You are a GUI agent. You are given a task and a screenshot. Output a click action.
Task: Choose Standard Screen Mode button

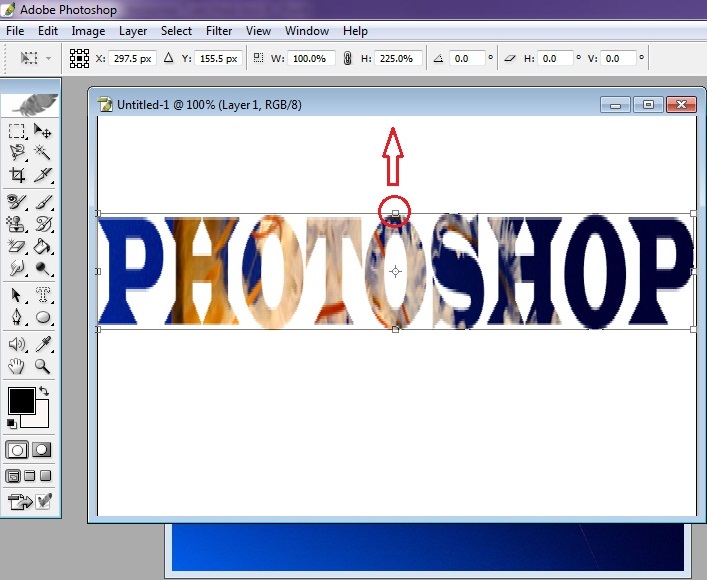(x=13, y=476)
